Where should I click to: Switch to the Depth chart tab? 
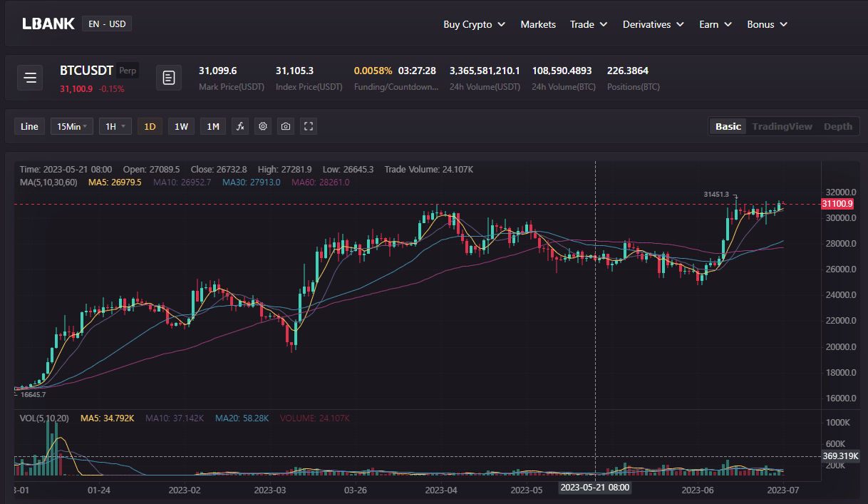pyautogui.click(x=837, y=126)
